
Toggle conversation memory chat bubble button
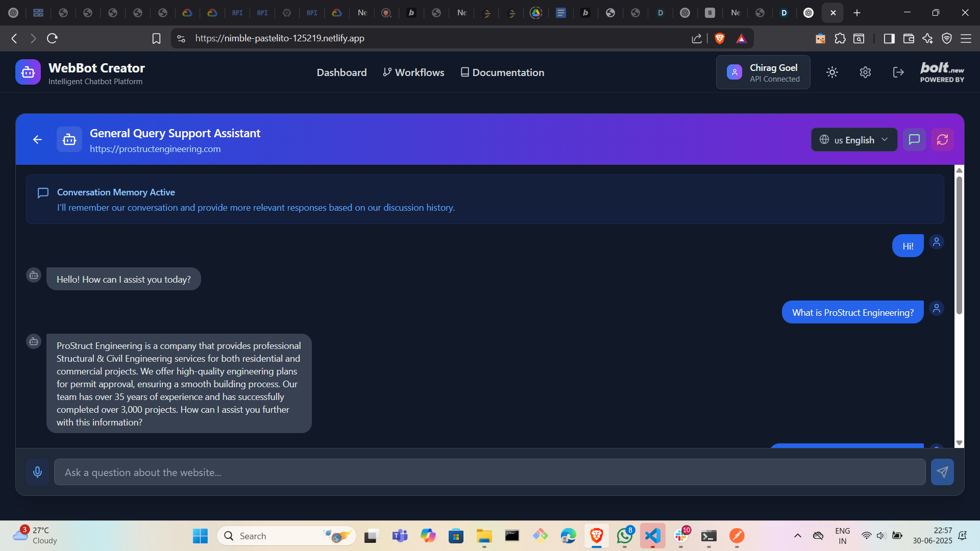tap(914, 139)
